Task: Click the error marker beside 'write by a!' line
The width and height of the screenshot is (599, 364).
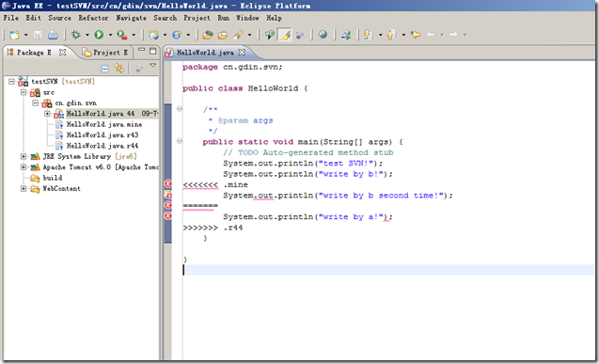Action: pyautogui.click(x=168, y=216)
